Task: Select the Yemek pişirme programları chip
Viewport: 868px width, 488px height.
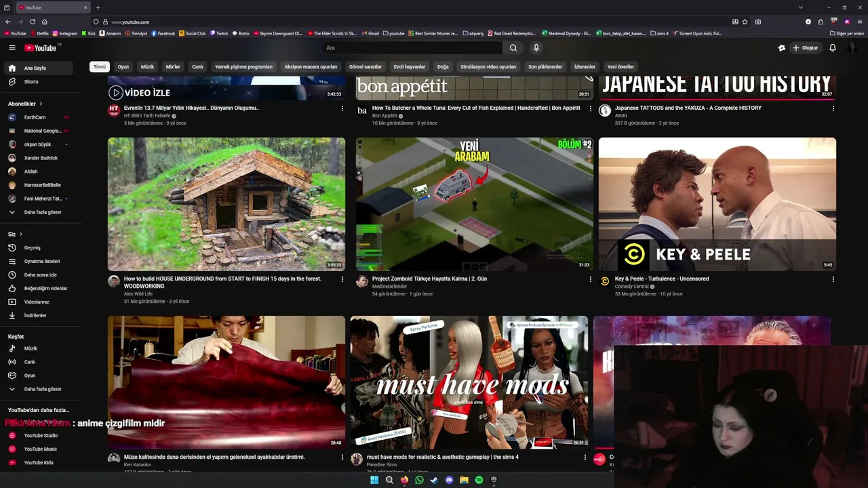Action: point(243,67)
